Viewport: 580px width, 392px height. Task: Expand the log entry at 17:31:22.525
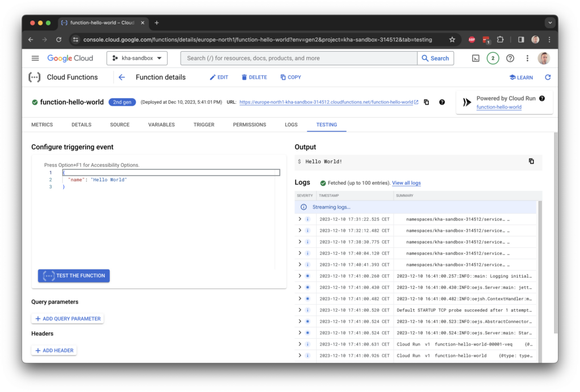coord(300,219)
